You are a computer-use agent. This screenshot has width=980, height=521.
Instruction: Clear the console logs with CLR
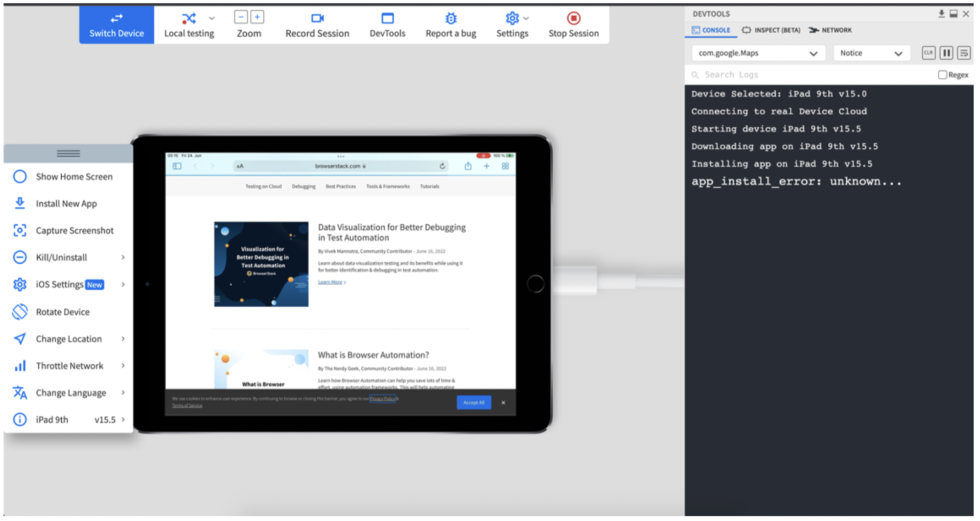pyautogui.click(x=929, y=53)
